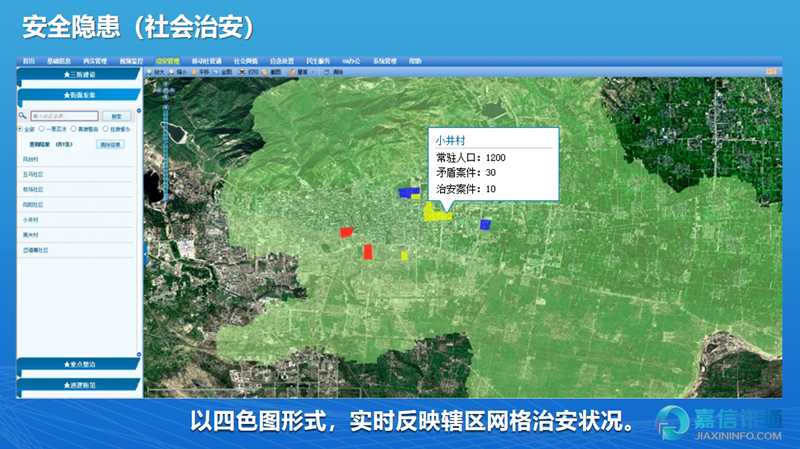
Task: Click the yellow 小井村 grid polygon on map
Action: click(435, 211)
